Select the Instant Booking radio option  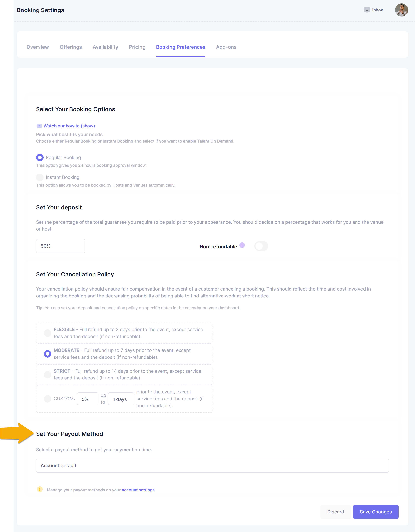[40, 177]
